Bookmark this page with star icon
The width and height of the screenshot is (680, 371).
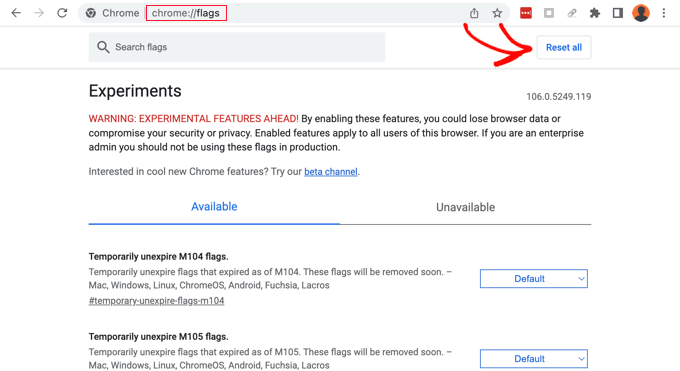point(497,13)
